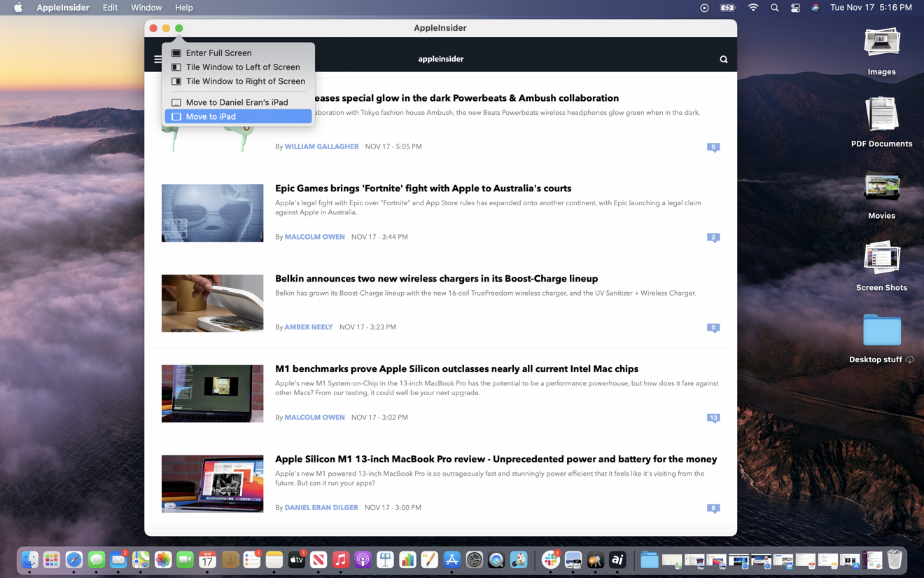Open the Screen Shots stack on desktop
The height and width of the screenshot is (578, 924).
(x=881, y=259)
